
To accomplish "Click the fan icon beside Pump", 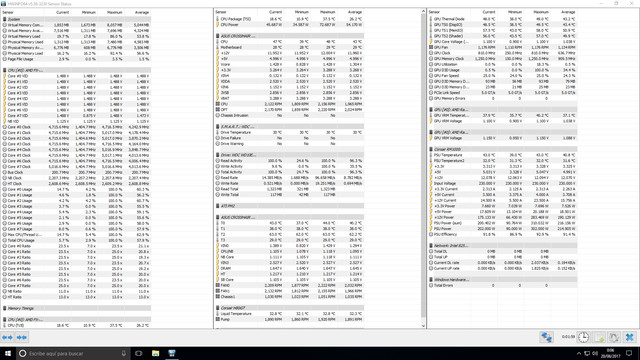I will pyautogui.click(x=218, y=320).
